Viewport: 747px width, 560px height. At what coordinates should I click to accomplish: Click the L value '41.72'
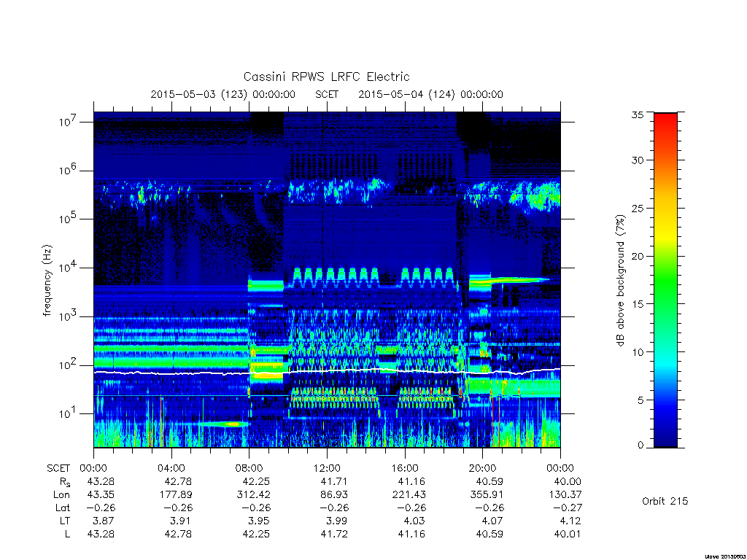(334, 534)
